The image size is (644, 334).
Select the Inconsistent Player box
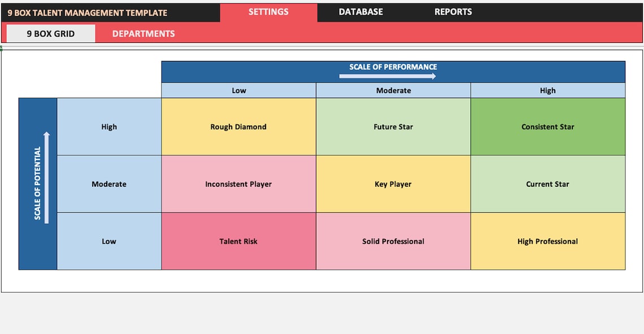coord(238,184)
